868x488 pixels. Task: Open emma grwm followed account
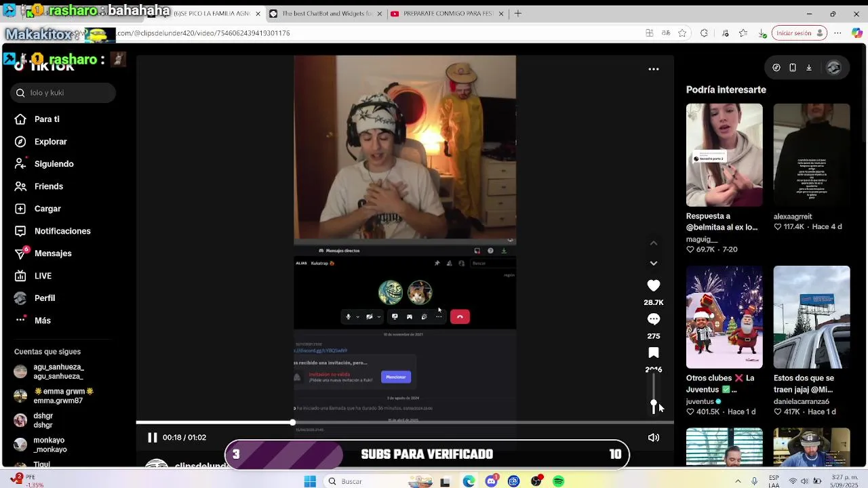pos(53,396)
